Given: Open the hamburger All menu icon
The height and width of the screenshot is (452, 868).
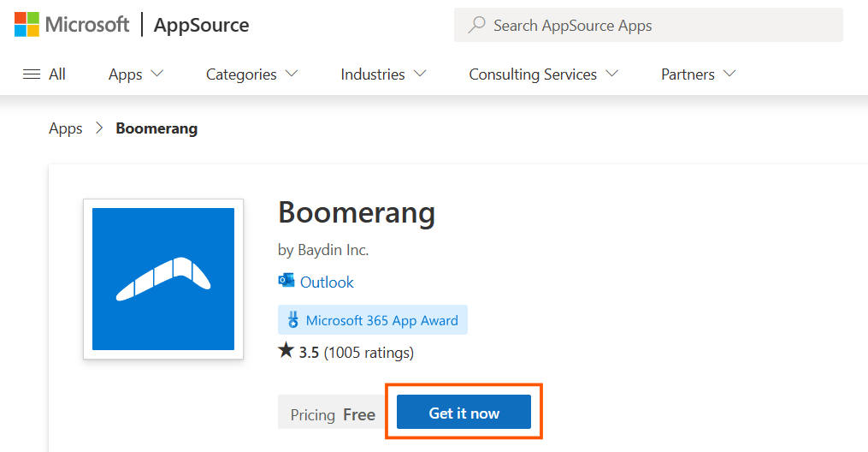Looking at the screenshot, I should click(32, 74).
